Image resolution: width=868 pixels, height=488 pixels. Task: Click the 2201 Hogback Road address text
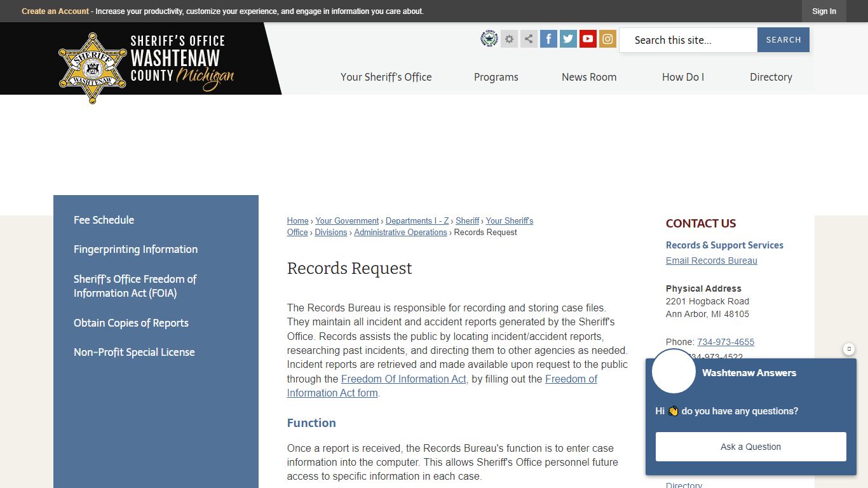click(707, 301)
